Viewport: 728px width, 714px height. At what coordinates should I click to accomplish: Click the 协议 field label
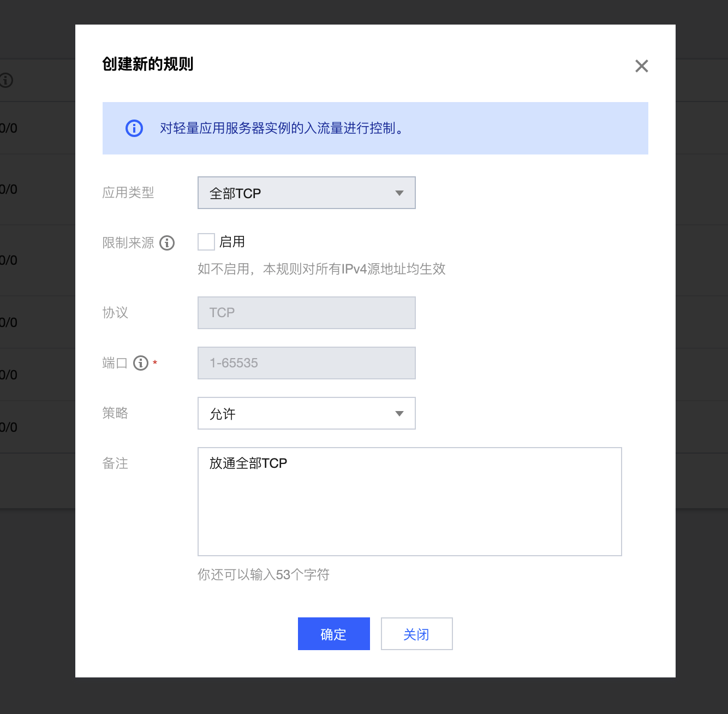coord(115,313)
